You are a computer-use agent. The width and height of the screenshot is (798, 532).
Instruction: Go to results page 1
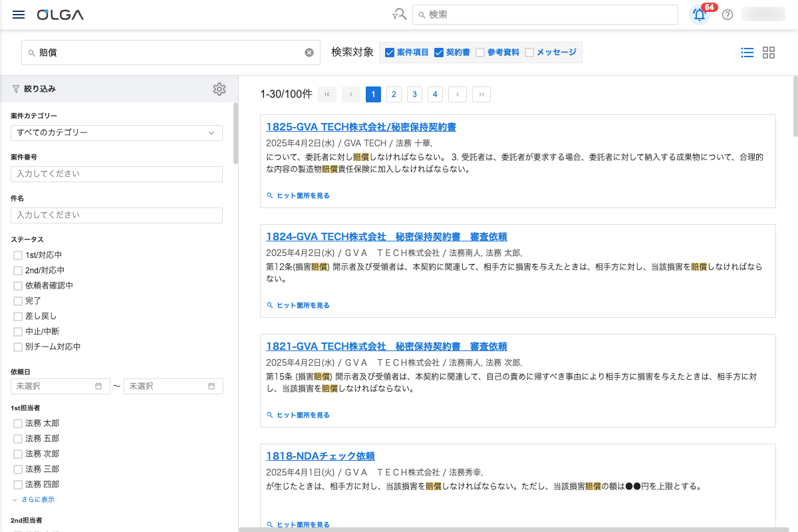373,94
